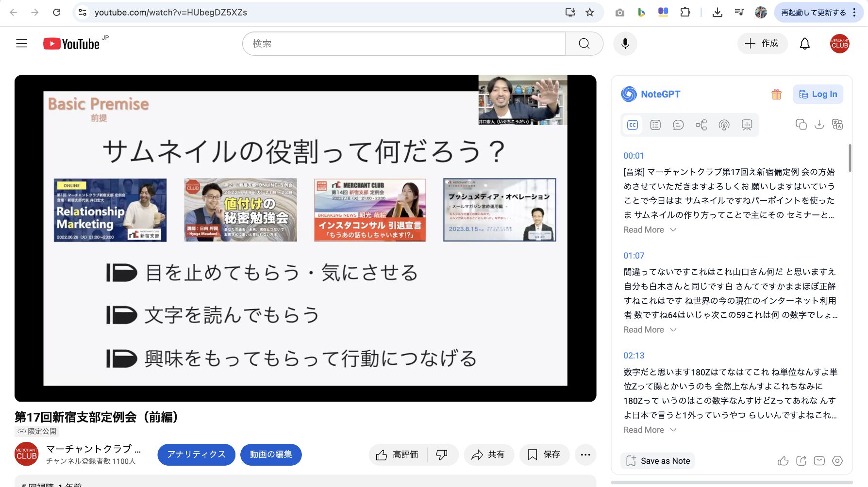Open the YouTube hamburger guide menu
Screen dimensions: 868x487
point(22,44)
